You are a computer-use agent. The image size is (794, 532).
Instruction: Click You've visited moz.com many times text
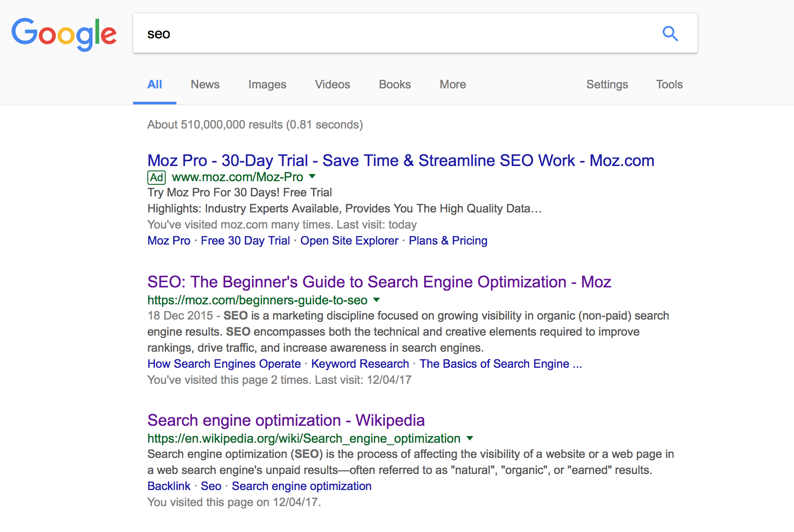[x=282, y=224]
